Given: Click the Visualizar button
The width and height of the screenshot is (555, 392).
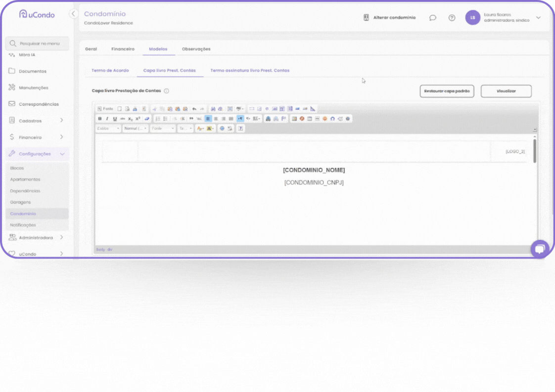Looking at the screenshot, I should (506, 91).
